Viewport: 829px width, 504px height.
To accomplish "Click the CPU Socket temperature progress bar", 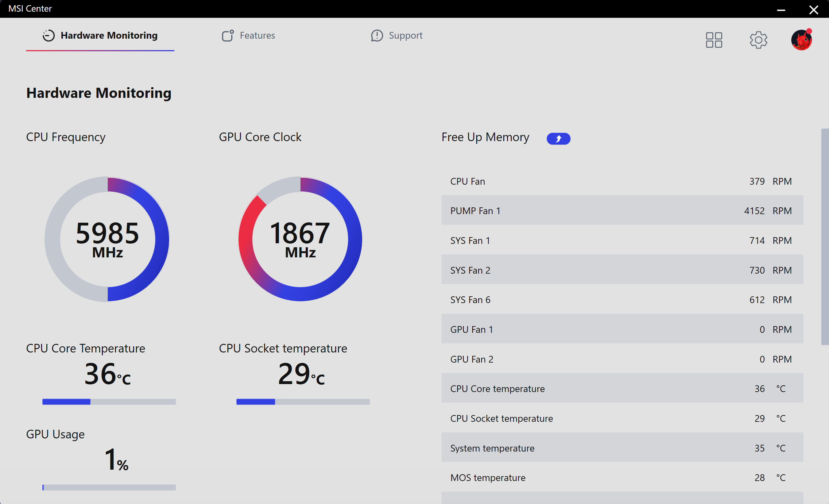I will coord(303,402).
